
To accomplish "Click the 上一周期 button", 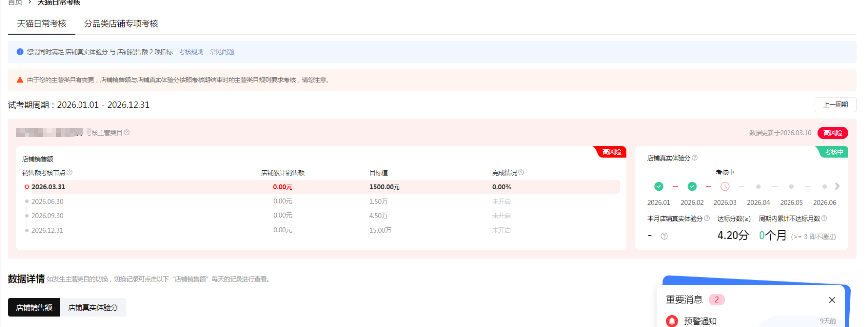I will tap(835, 105).
